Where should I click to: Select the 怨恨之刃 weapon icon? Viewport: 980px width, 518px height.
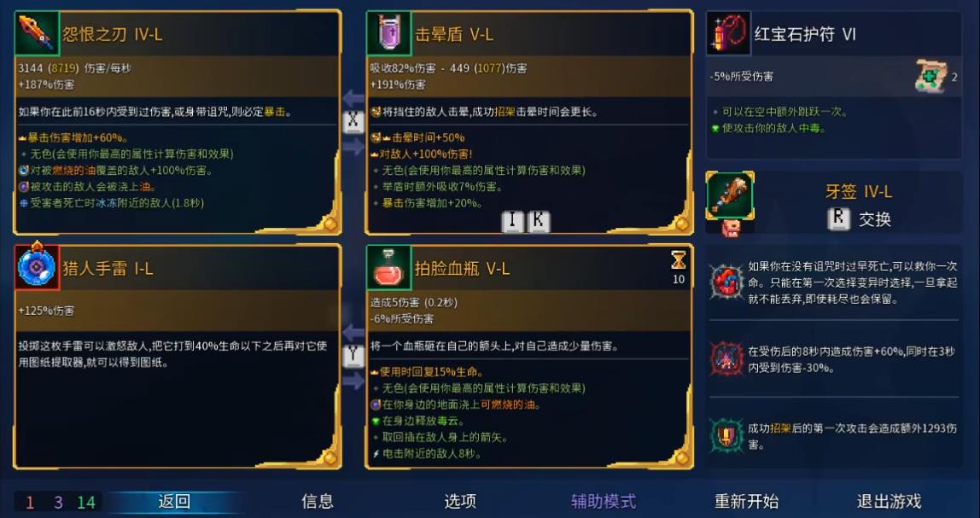pos(37,33)
